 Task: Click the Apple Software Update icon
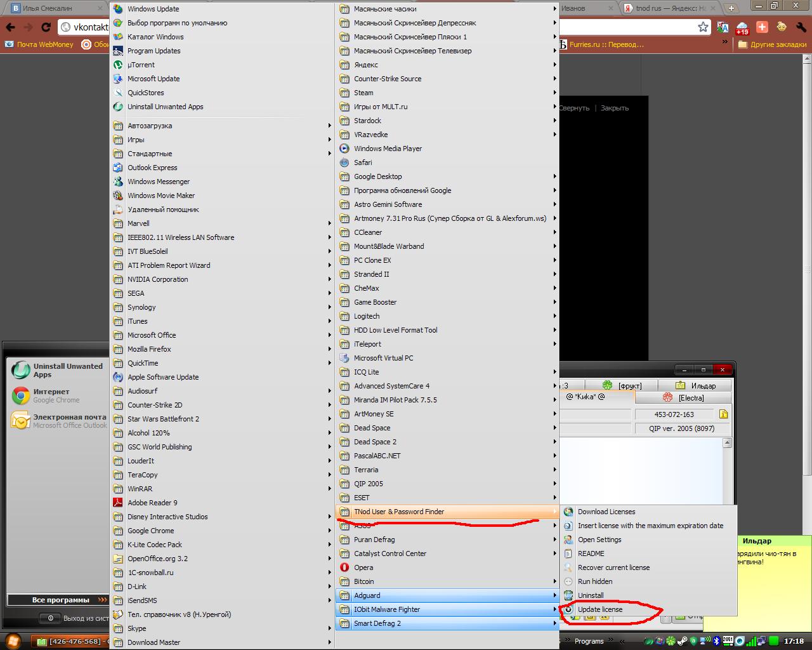(x=118, y=377)
